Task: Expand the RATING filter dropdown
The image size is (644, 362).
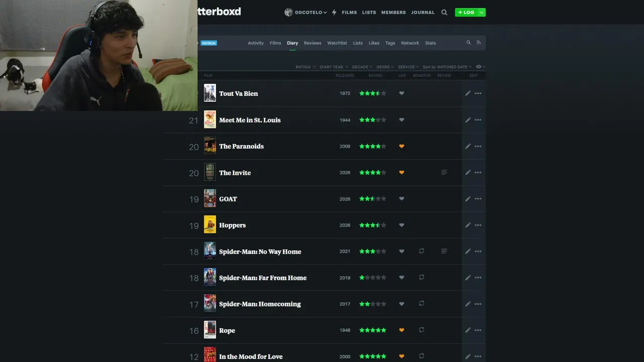Action: tap(305, 67)
